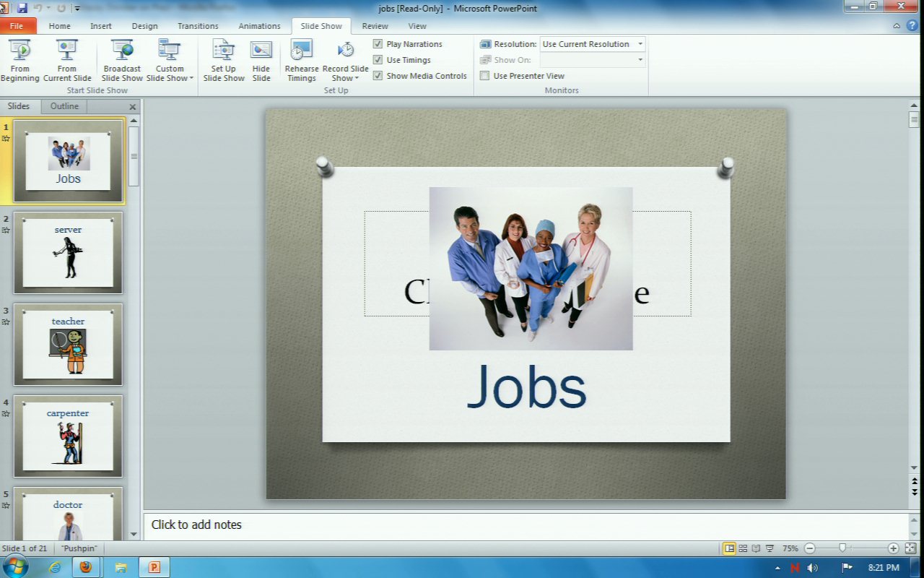
Task: Select the teacher slide thumbnail
Action: tap(68, 345)
